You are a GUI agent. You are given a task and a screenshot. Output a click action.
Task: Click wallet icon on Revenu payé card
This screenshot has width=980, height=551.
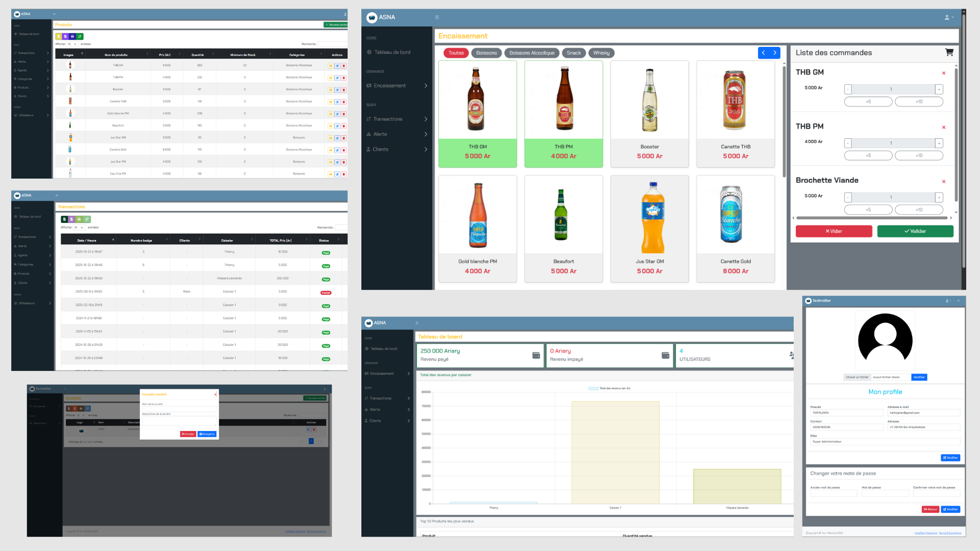click(x=536, y=355)
